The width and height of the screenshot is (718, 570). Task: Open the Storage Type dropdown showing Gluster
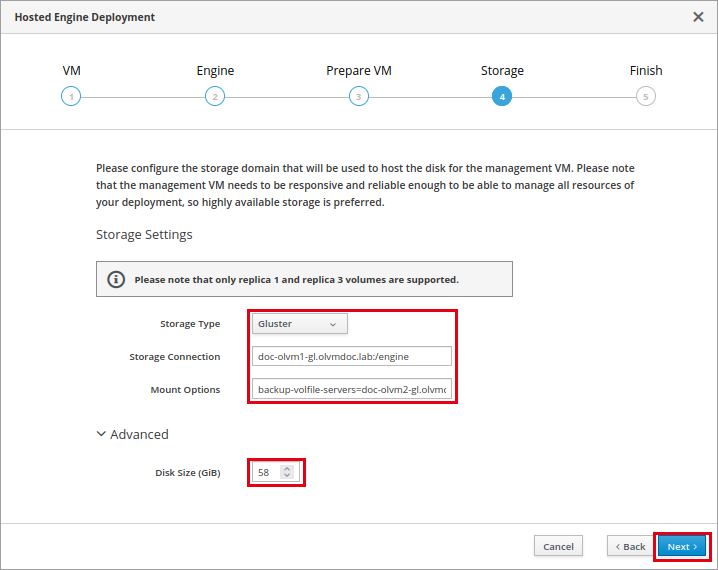coord(299,324)
